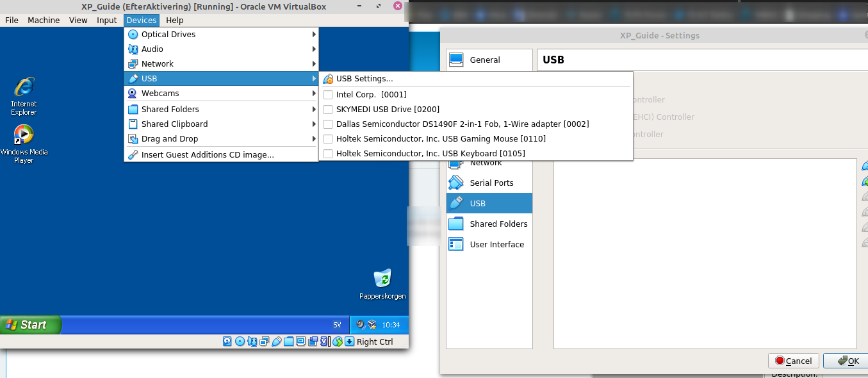Close the Devices menu via its menu bar item

pyautogui.click(x=142, y=20)
